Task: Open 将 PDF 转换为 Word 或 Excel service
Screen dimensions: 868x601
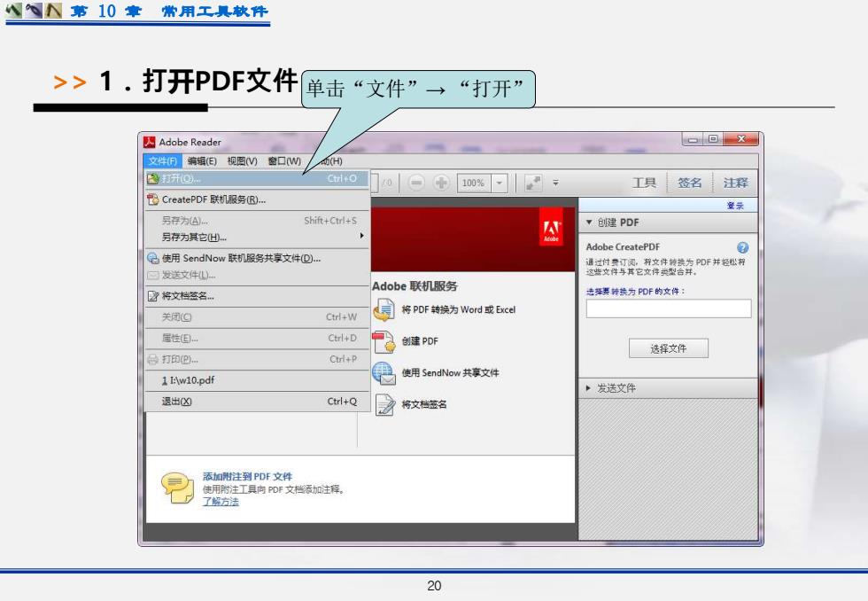Action: 444,309
